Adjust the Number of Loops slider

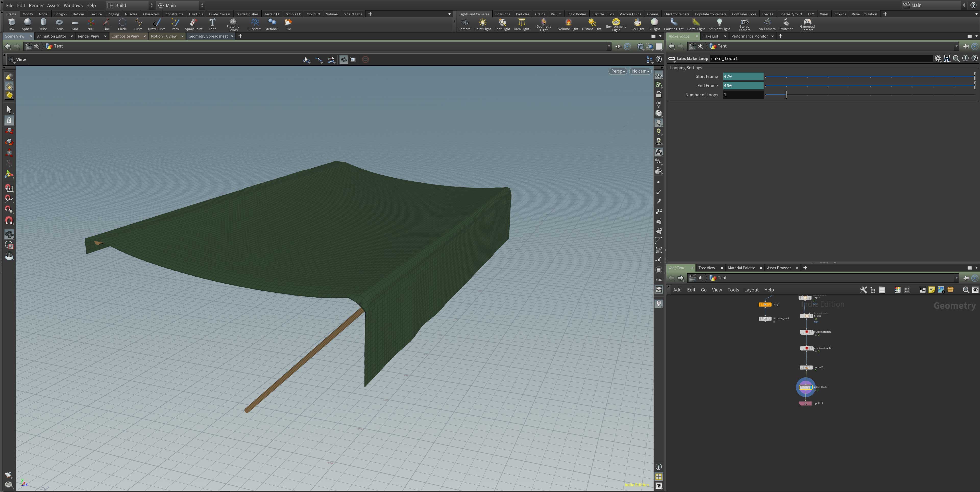[786, 95]
